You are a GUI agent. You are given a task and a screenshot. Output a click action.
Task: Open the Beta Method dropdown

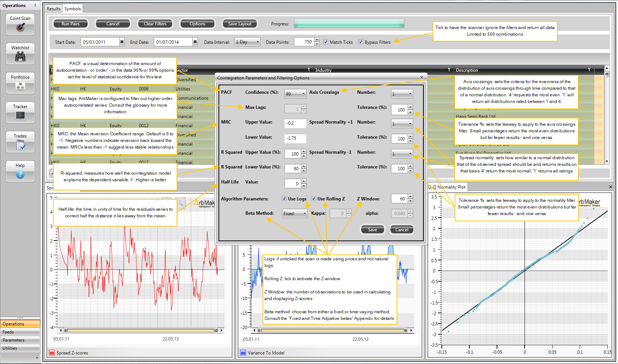tap(294, 213)
